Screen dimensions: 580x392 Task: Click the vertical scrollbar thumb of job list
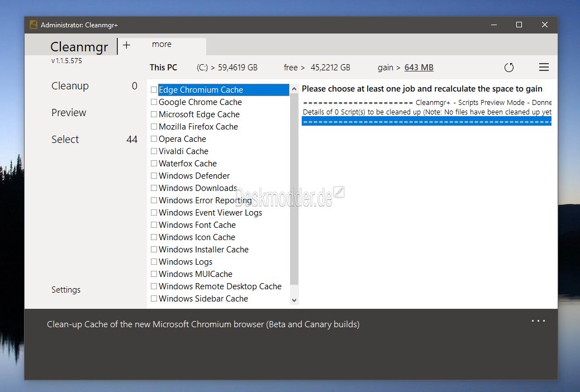(x=294, y=189)
